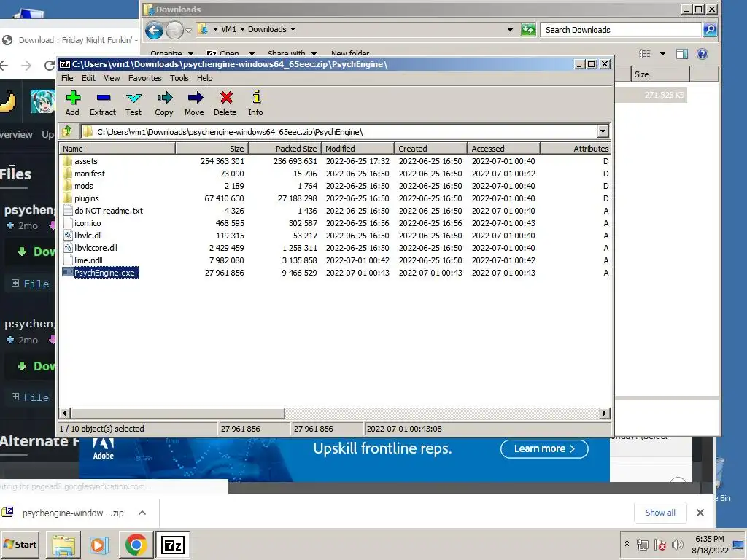Open the File menu in 7-Zip
This screenshot has width=747, height=560.
(x=67, y=78)
